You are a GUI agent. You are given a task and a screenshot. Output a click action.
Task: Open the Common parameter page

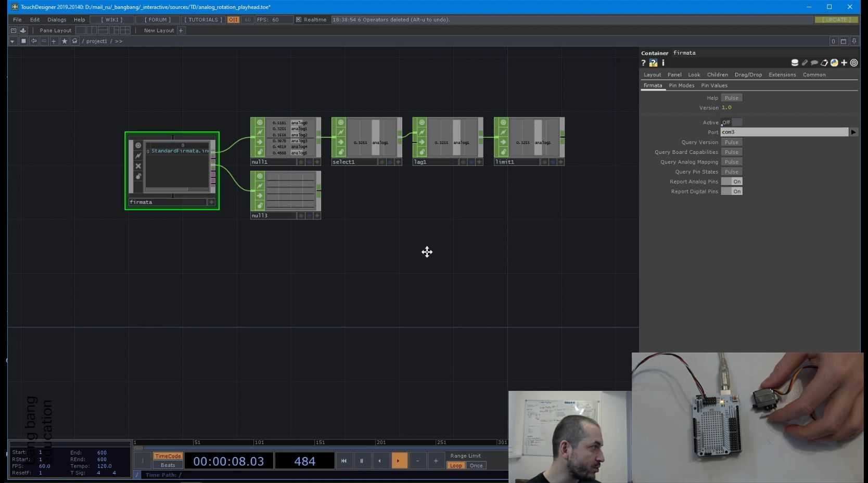[814, 75]
